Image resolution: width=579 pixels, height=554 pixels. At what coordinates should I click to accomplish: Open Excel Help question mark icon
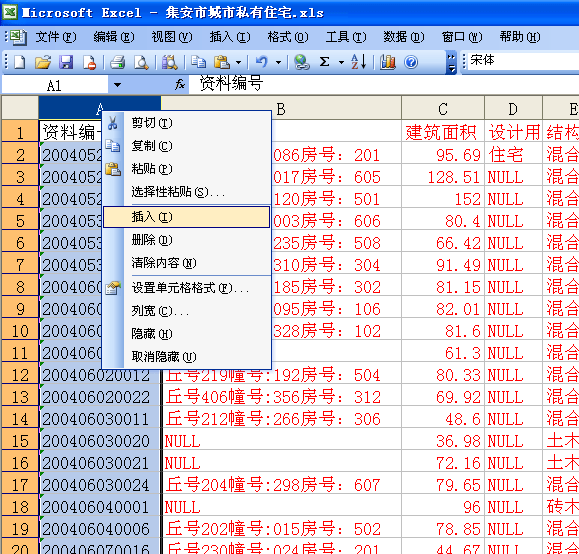coord(411,62)
